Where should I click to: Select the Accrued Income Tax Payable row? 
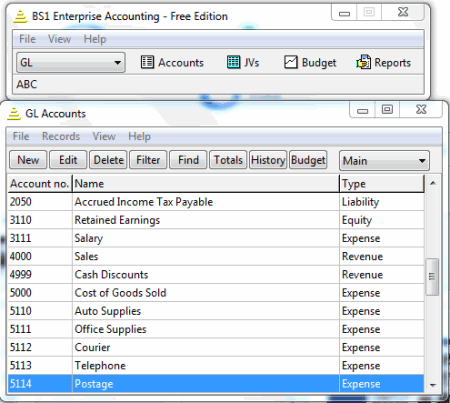click(x=216, y=202)
